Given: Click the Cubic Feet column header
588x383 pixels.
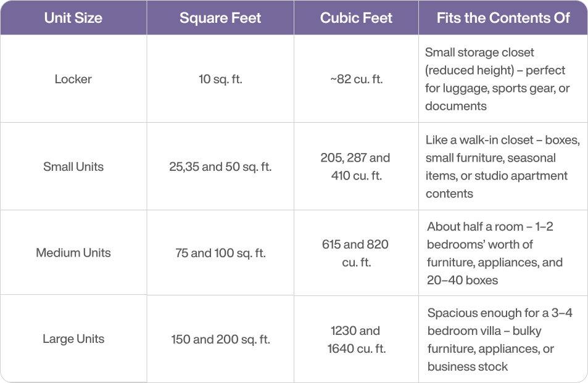Looking at the screenshot, I should [x=356, y=18].
